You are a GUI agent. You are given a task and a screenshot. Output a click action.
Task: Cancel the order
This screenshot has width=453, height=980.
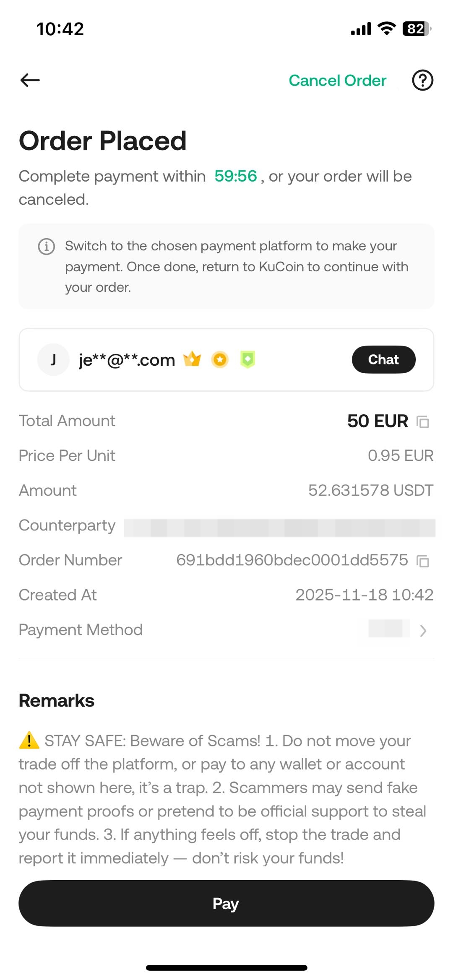337,81
